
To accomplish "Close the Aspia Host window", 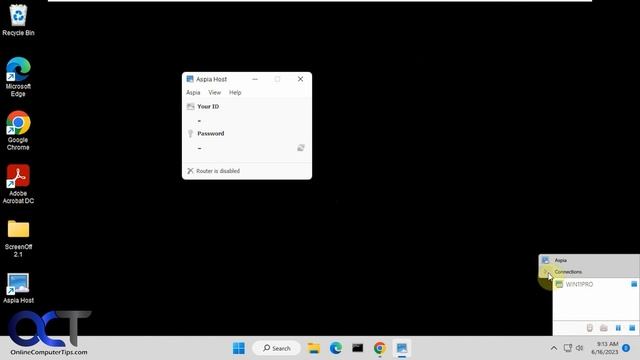I will click(300, 79).
